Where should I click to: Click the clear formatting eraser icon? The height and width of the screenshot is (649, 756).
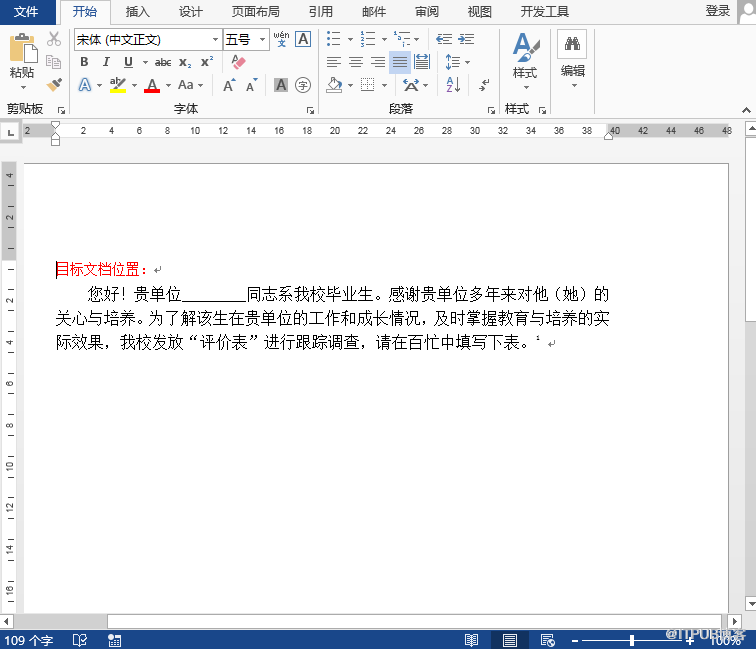(238, 62)
